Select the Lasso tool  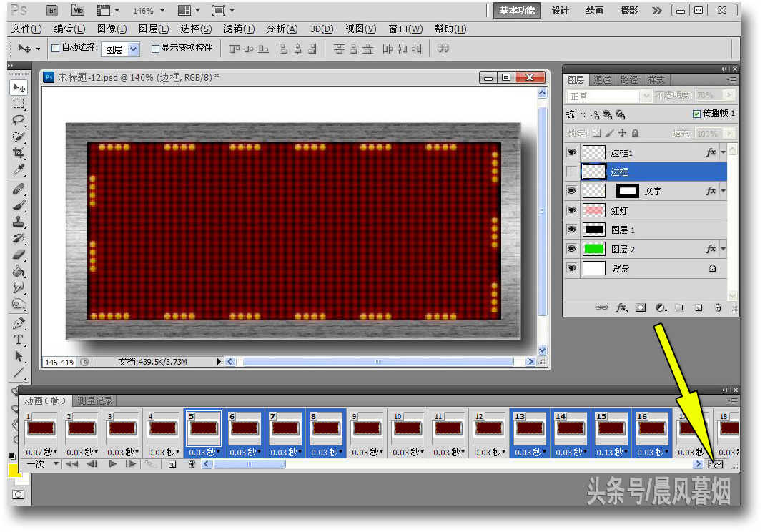[19, 120]
